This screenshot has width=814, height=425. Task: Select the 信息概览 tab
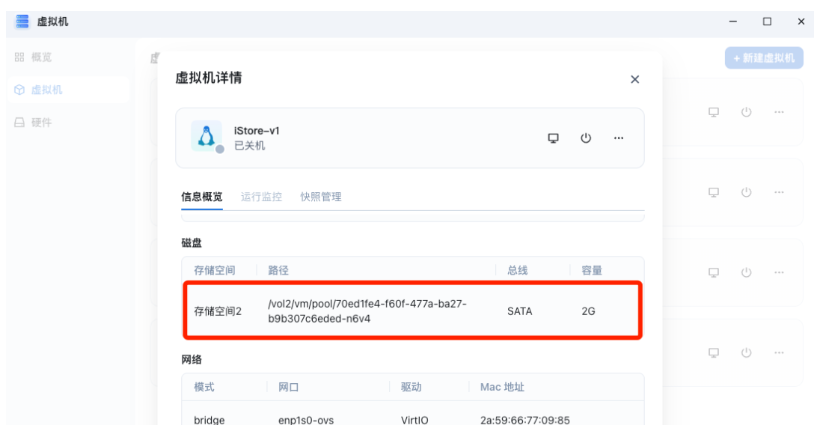click(x=202, y=197)
